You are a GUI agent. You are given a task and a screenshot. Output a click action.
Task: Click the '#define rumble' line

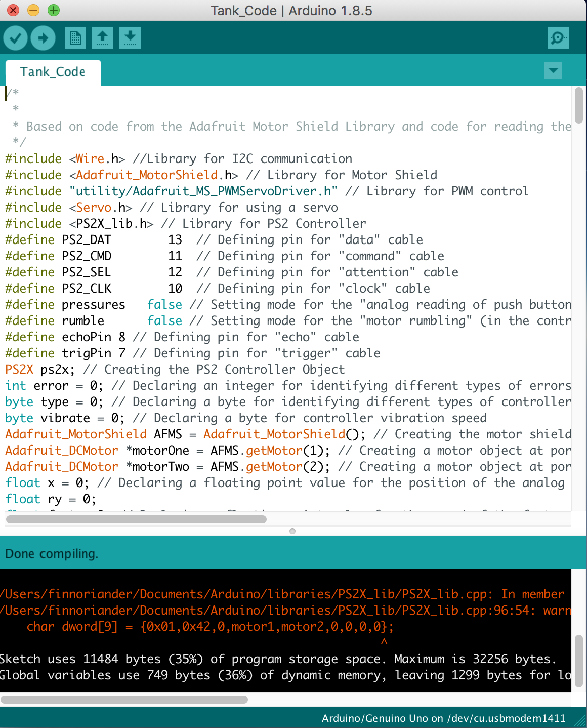tap(288, 321)
